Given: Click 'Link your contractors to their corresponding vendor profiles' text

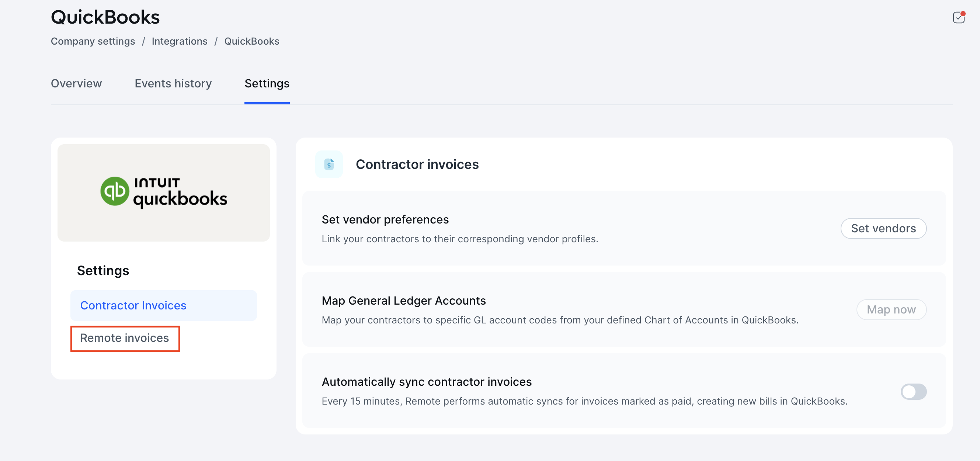Looking at the screenshot, I should [460, 239].
